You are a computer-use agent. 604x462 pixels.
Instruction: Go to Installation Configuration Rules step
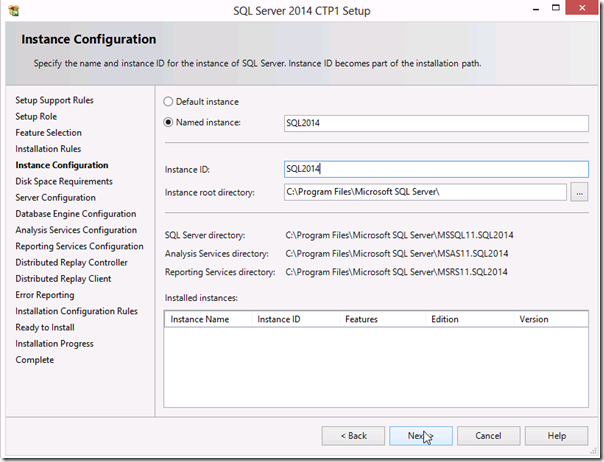[x=76, y=311]
